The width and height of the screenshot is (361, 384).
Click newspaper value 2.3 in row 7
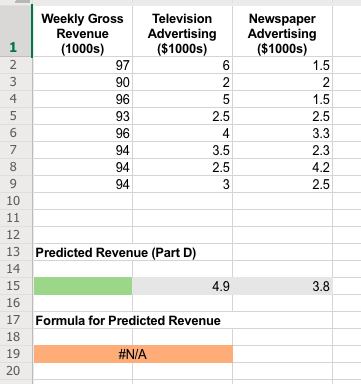[x=282, y=150]
